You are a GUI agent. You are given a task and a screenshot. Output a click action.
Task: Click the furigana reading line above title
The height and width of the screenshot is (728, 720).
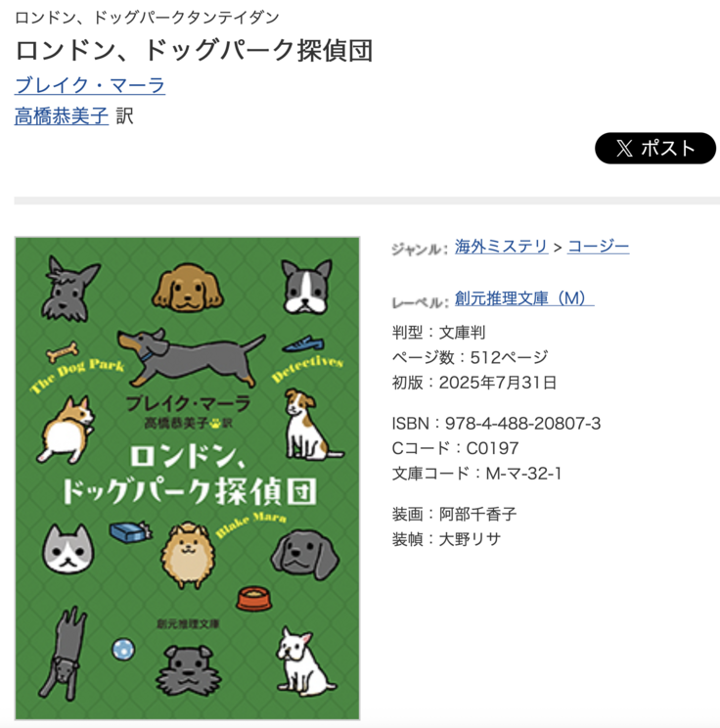pyautogui.click(x=147, y=18)
